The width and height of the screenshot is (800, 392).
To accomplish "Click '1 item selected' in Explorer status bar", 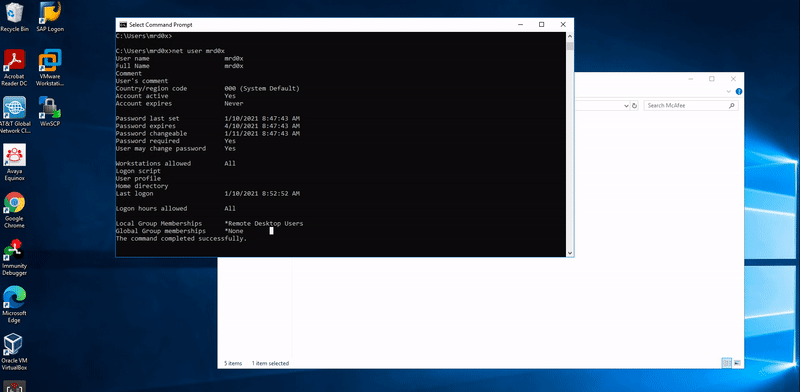I will click(x=270, y=363).
